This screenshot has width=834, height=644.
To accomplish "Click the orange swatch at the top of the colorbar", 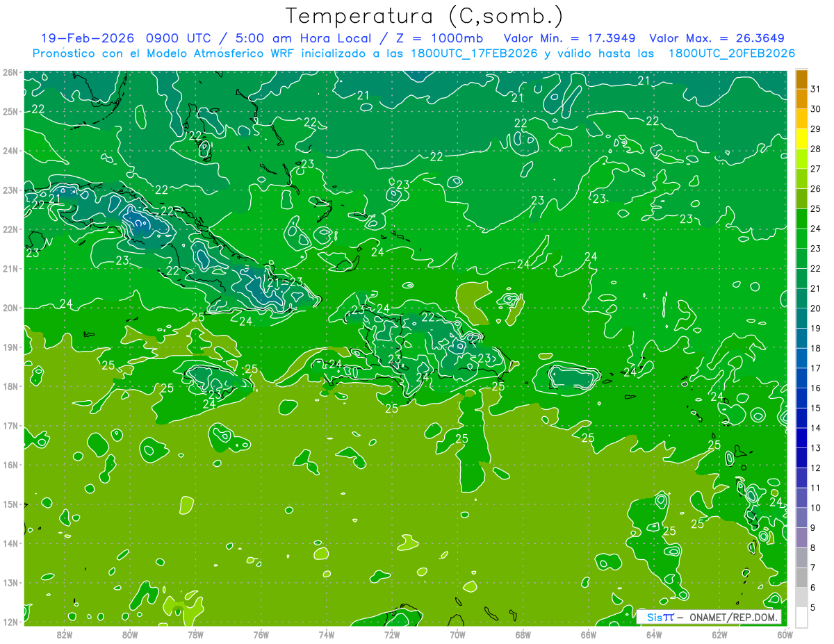I will tap(801, 79).
